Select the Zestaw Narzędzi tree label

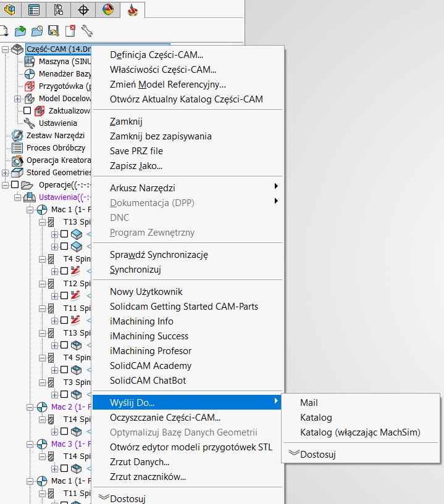(x=56, y=136)
